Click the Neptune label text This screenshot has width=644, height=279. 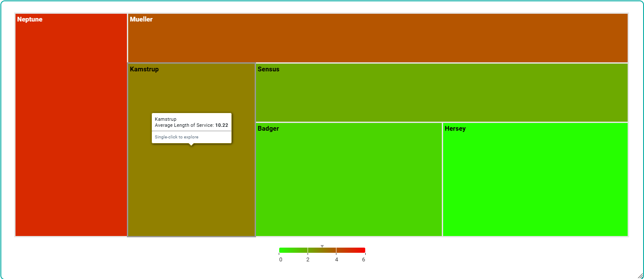coord(30,19)
